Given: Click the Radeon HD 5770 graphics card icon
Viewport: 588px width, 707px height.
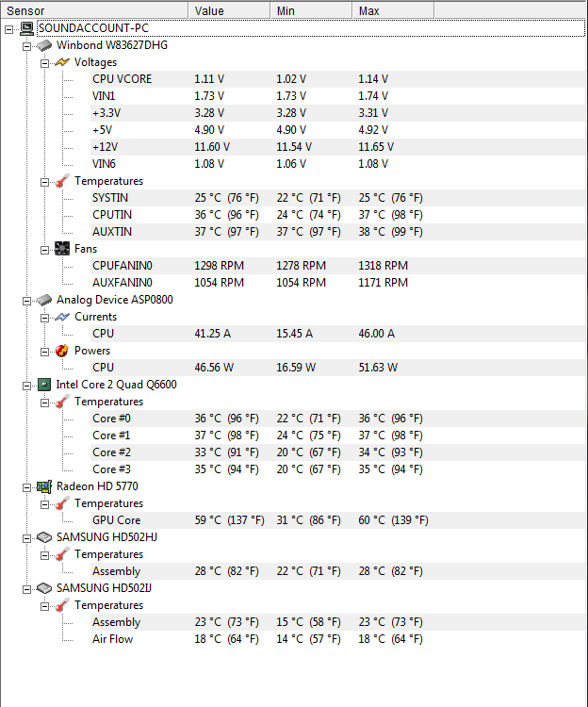Looking at the screenshot, I should 44,486.
